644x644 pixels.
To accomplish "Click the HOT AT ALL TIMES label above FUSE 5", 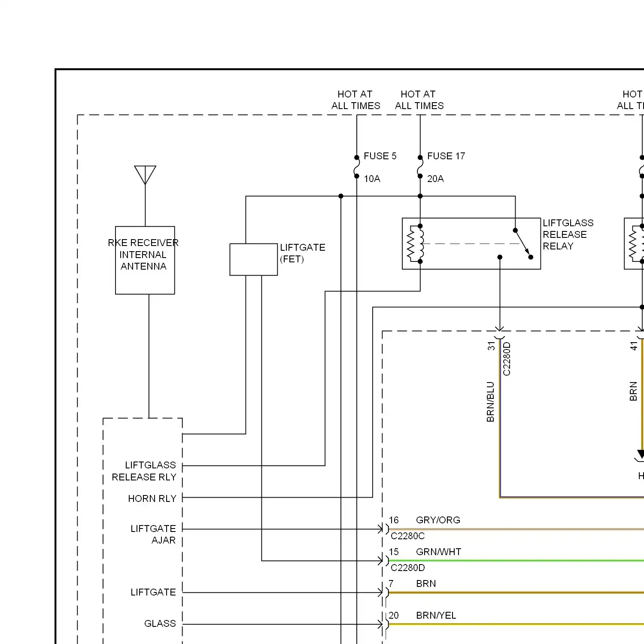I will point(355,100).
